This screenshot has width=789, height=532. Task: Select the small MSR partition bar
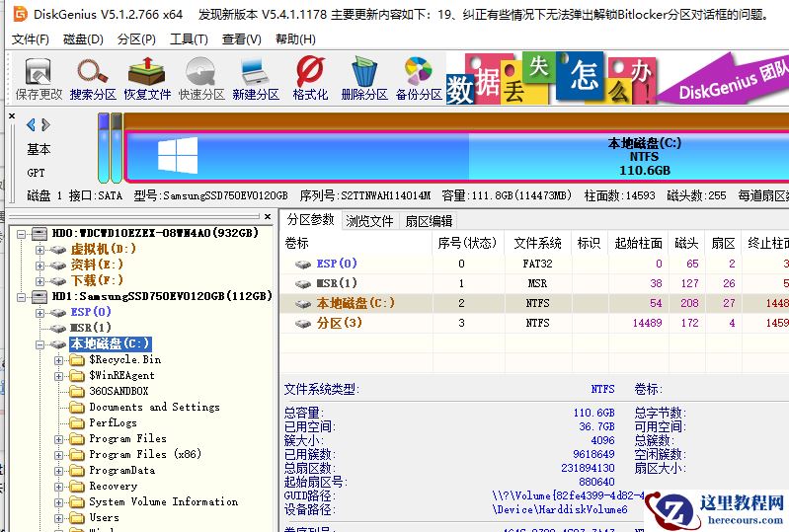point(117,148)
